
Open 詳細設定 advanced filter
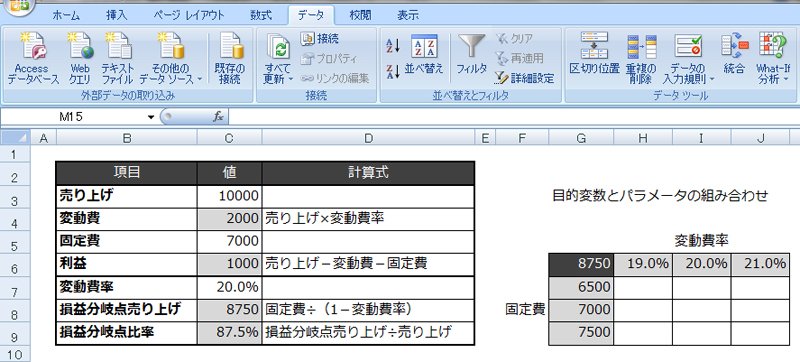[x=524, y=78]
